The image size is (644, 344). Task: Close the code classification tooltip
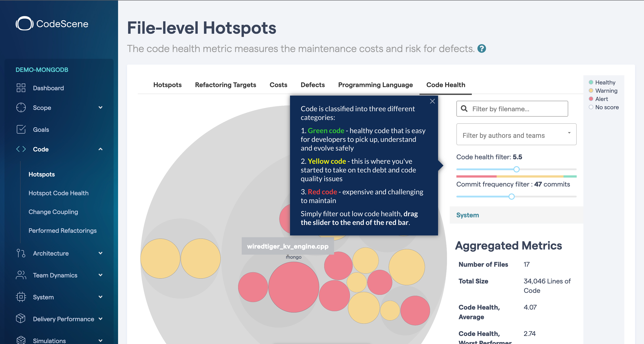pyautogui.click(x=432, y=101)
